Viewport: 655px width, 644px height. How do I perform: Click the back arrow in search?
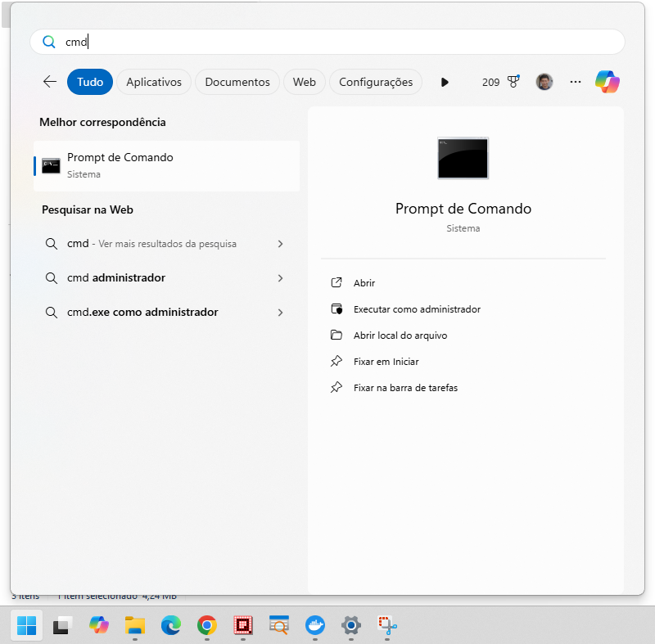[50, 81]
